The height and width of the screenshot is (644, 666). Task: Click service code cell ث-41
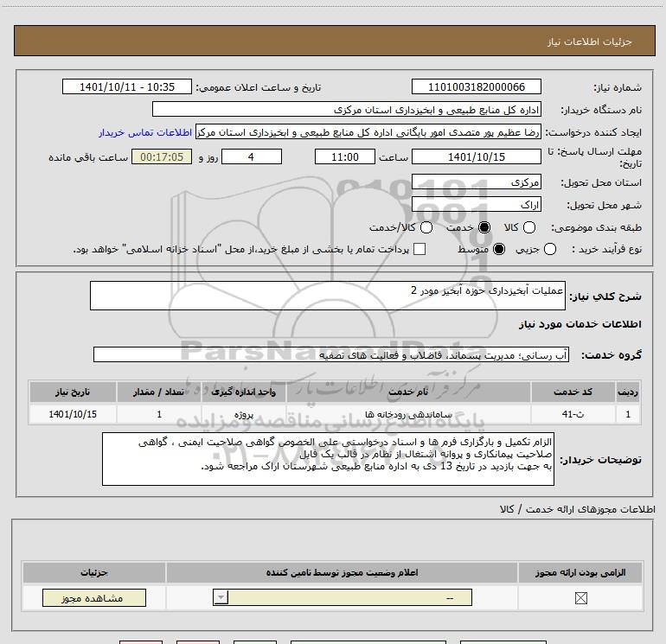573,414
